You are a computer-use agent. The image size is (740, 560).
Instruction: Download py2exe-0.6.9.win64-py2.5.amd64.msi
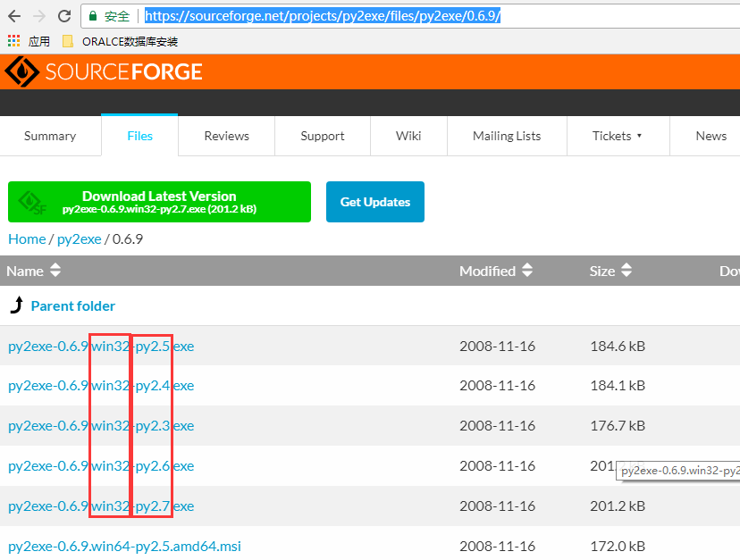coord(124,547)
